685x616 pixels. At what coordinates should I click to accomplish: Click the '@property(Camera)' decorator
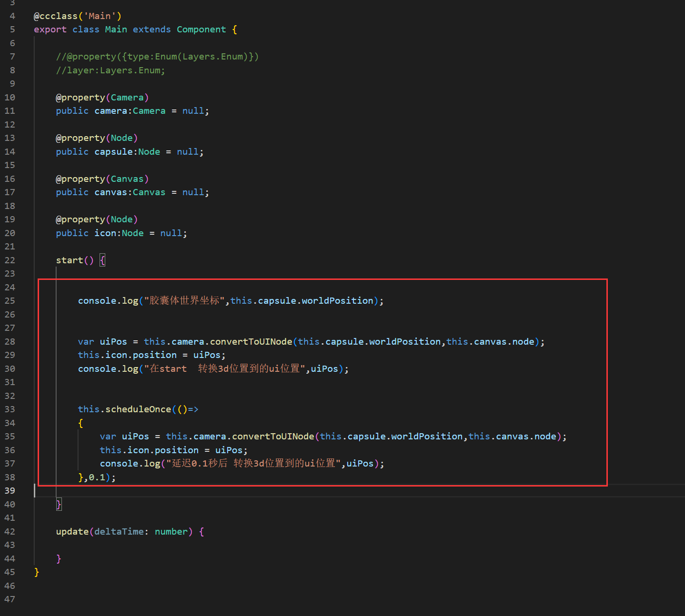pyautogui.click(x=102, y=98)
